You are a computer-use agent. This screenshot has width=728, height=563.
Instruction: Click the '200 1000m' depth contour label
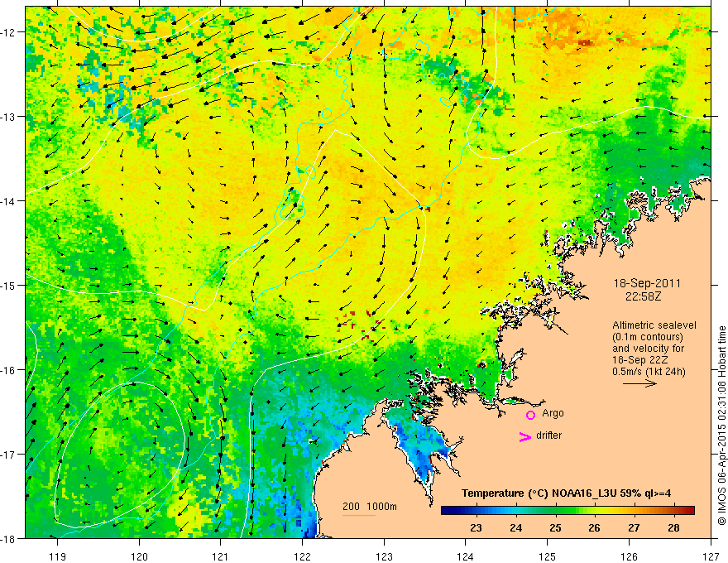pyautogui.click(x=370, y=507)
